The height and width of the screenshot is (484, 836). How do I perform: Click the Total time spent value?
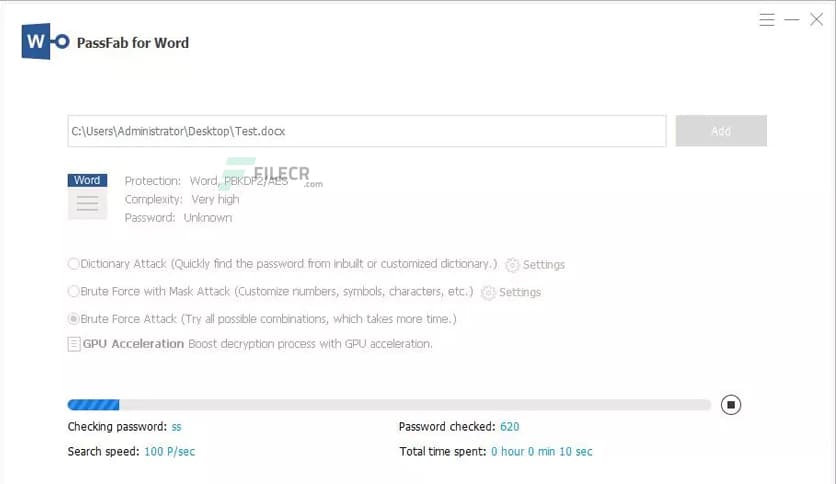point(541,452)
